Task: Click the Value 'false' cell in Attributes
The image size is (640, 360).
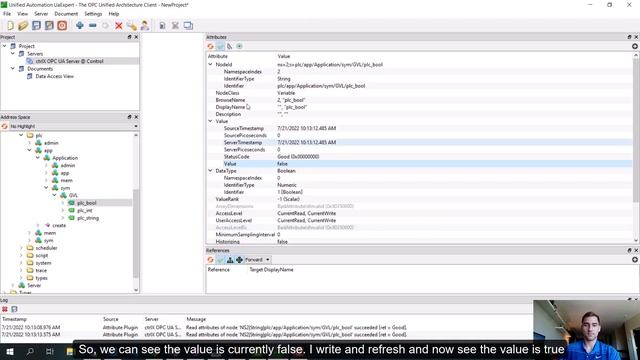Action: point(282,164)
